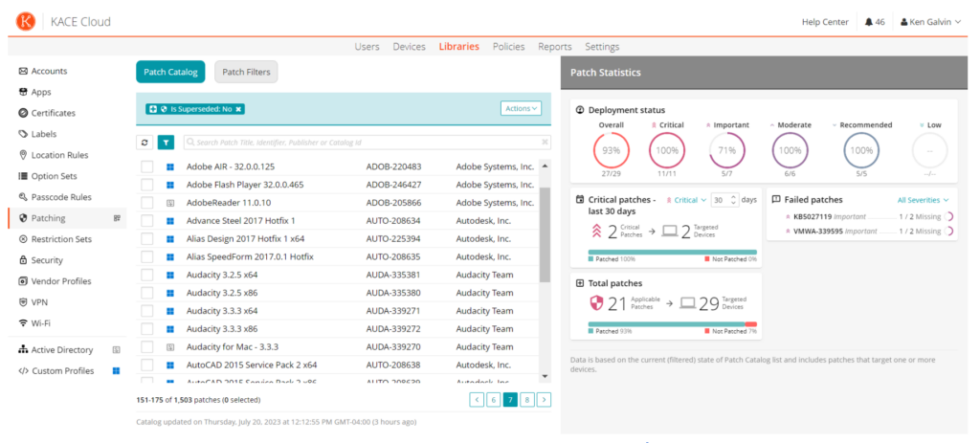This screenshot has height=443, width=980.
Task: Check the box for AdobeReader 11.0.10
Action: 146,203
